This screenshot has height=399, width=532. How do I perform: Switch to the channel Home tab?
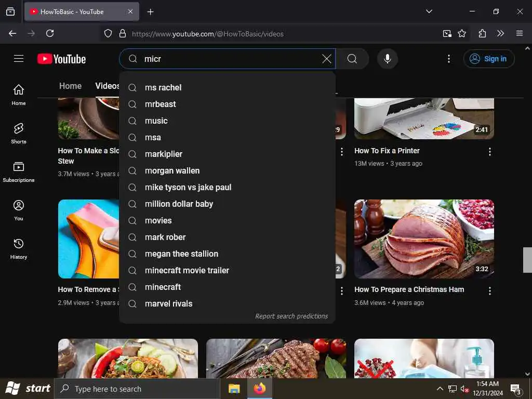pos(70,86)
